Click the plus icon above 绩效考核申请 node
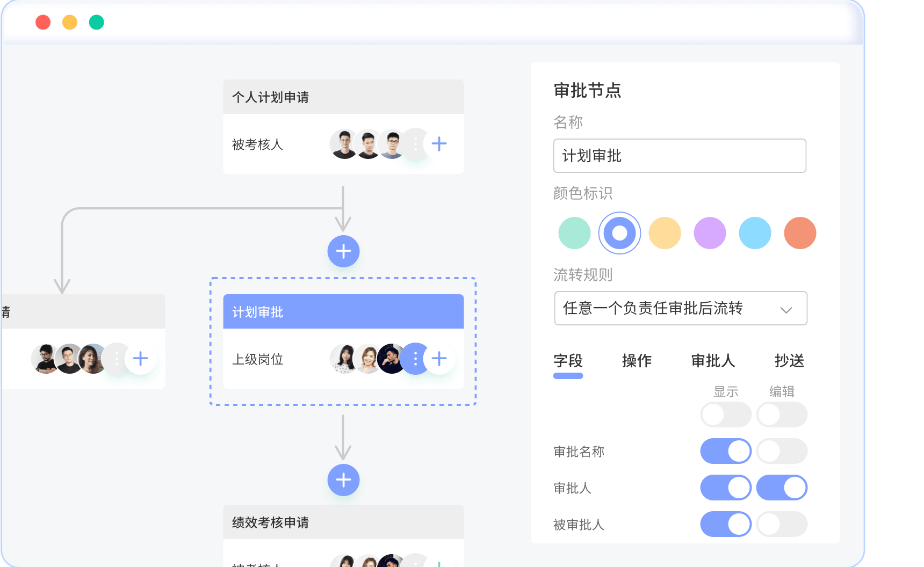Image resolution: width=924 pixels, height=567 pixels. coord(343,480)
